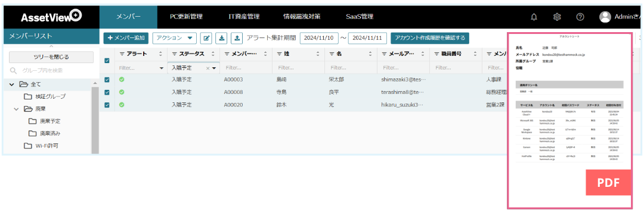Click the upload toolbar icon
Screen dimensions: 644x216
[x=237, y=38]
